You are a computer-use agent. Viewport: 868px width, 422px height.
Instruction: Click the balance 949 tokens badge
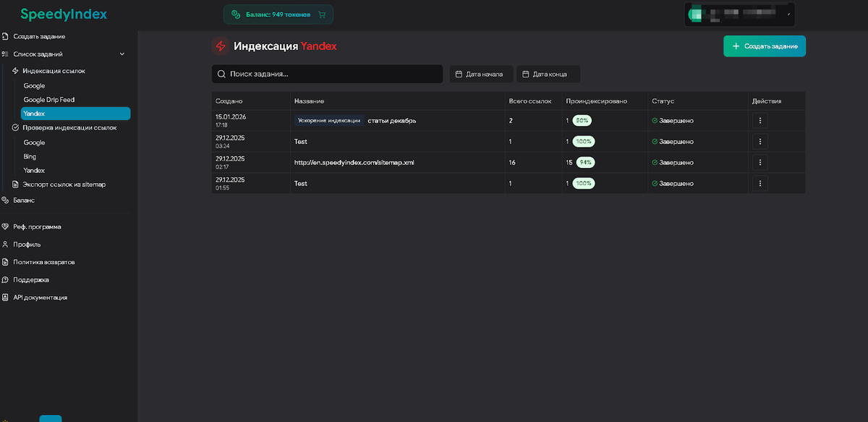(x=278, y=14)
